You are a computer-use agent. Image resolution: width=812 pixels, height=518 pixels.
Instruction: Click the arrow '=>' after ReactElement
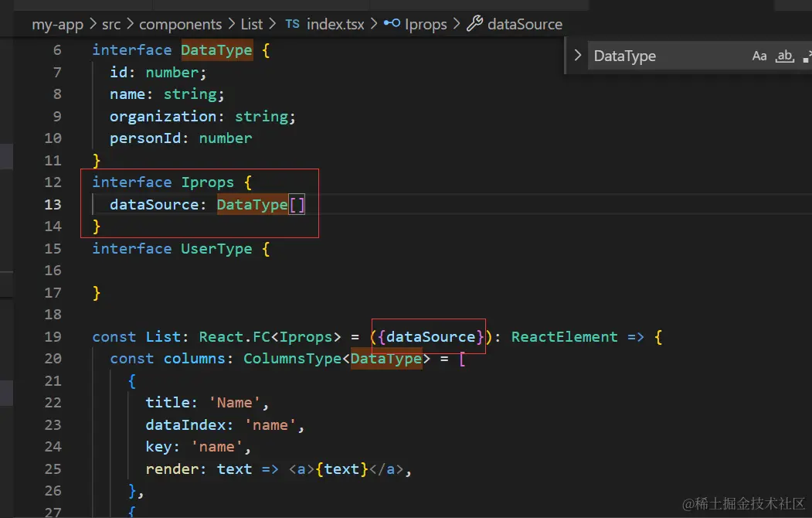pos(635,337)
